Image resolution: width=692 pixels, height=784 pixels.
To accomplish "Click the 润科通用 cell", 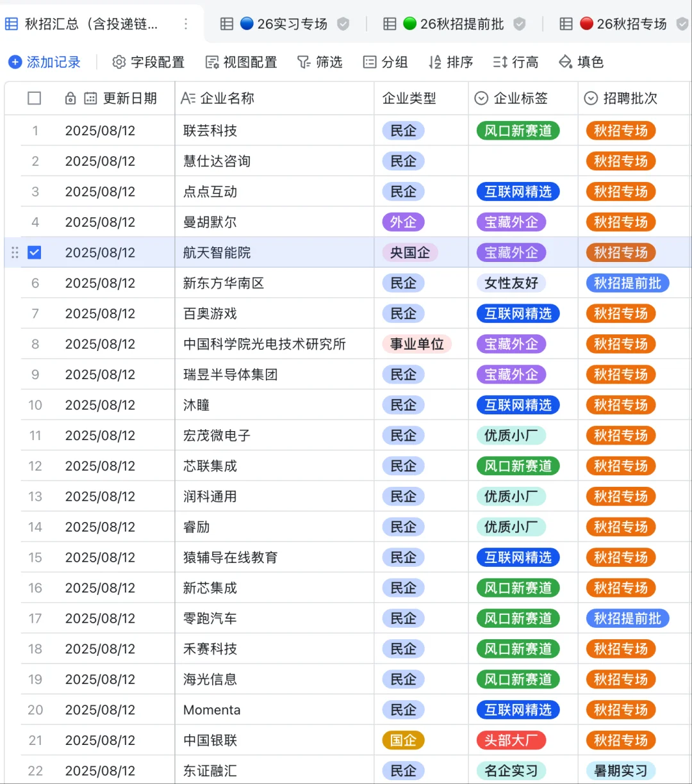I will point(274,496).
